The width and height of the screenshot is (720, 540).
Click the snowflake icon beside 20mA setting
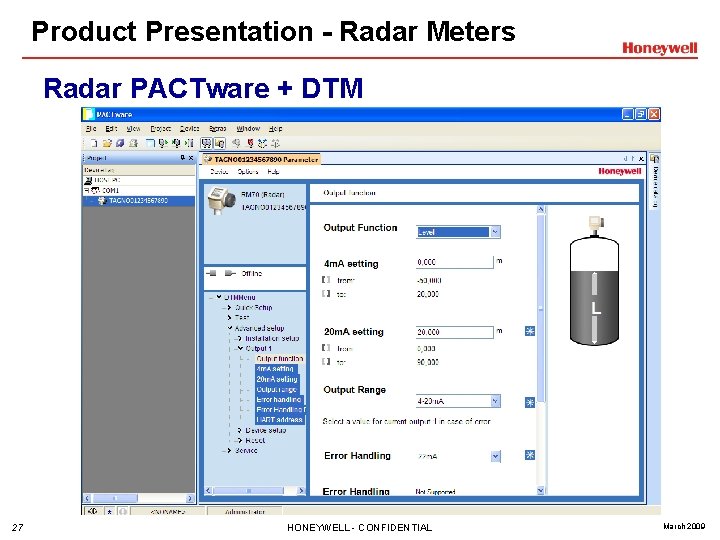tap(529, 331)
